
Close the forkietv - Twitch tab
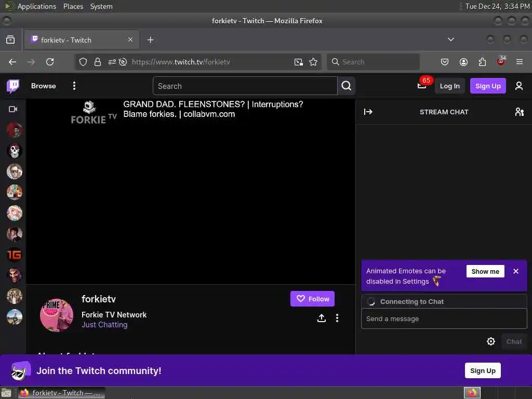pyautogui.click(x=130, y=39)
